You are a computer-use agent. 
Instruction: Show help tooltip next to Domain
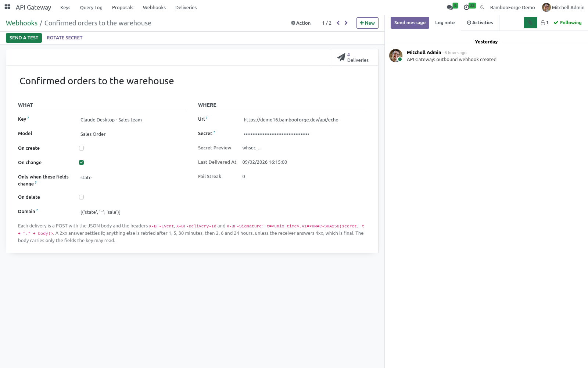tap(37, 210)
